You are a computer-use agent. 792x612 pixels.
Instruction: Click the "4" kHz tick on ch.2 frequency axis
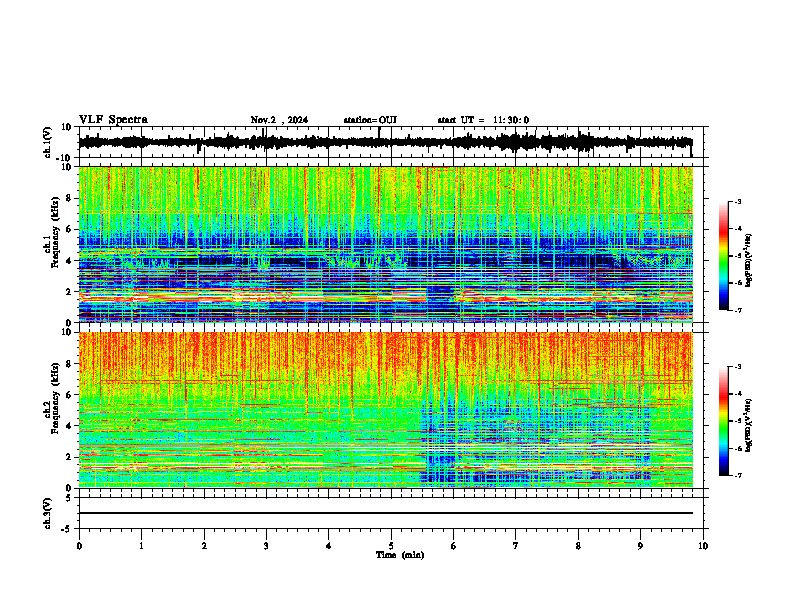70,426
